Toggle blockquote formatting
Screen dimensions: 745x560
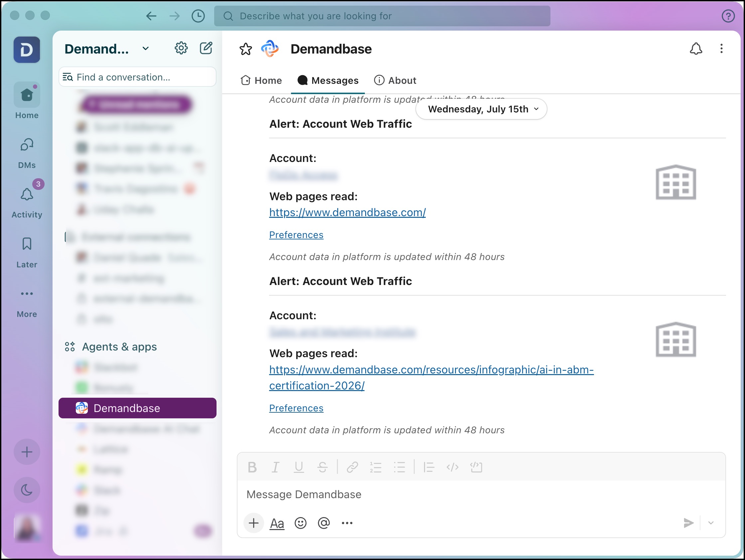pyautogui.click(x=429, y=468)
